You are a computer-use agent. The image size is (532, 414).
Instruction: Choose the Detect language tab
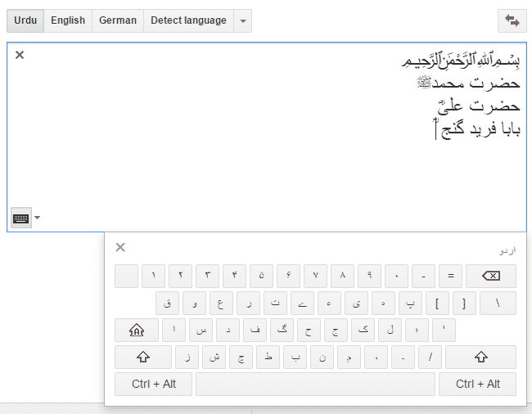click(188, 20)
